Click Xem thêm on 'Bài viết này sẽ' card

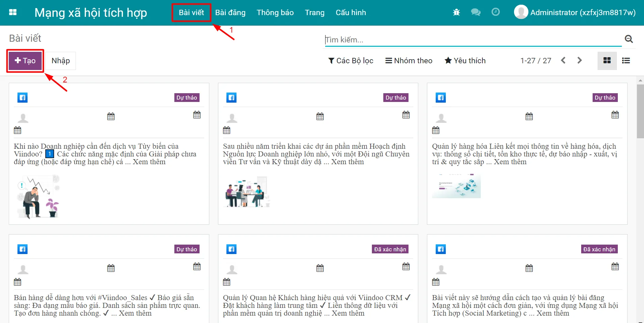point(553,313)
